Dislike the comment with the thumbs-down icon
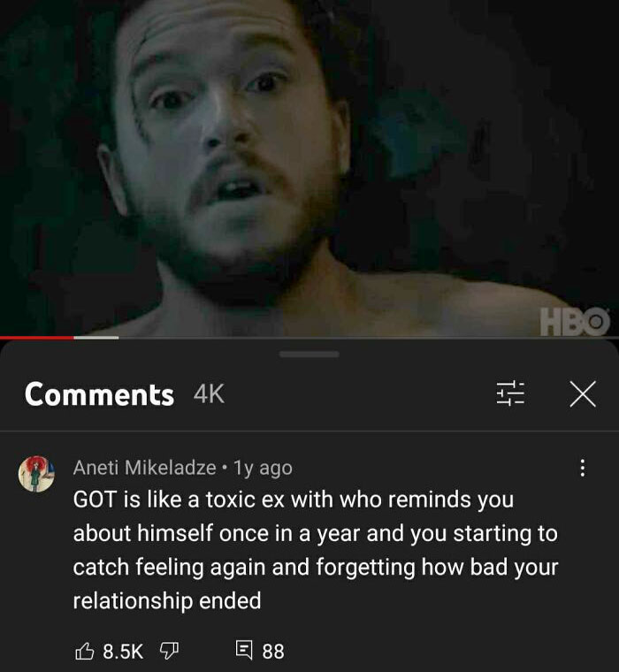This screenshot has width=619, height=672. coord(169,651)
